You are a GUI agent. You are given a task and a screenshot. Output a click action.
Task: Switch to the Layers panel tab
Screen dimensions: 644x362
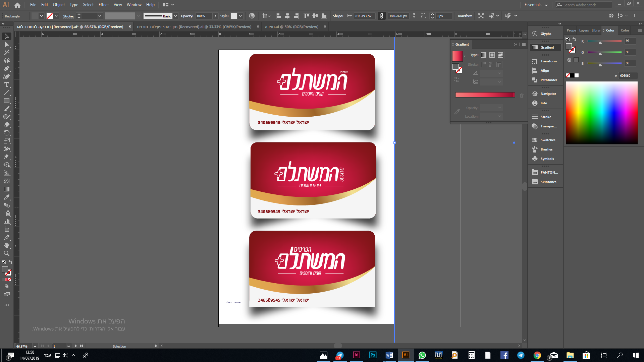[584, 31]
